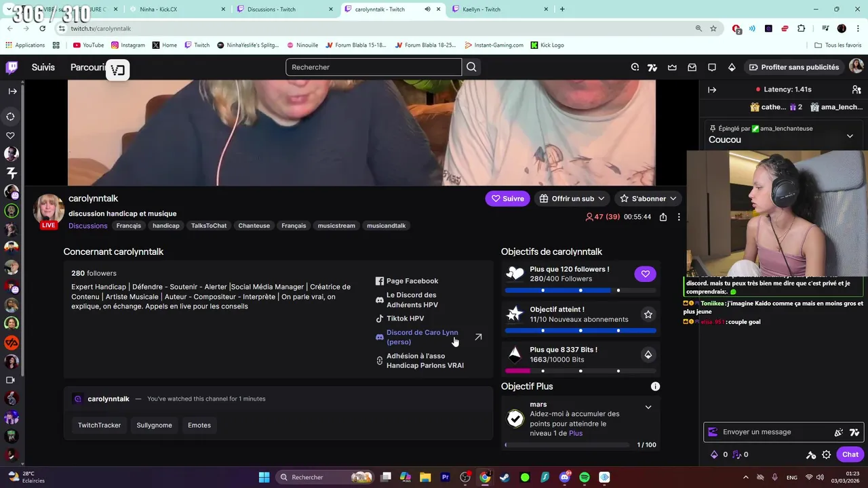Click the handicap tag
Image resolution: width=868 pixels, height=488 pixels.
click(x=165, y=226)
